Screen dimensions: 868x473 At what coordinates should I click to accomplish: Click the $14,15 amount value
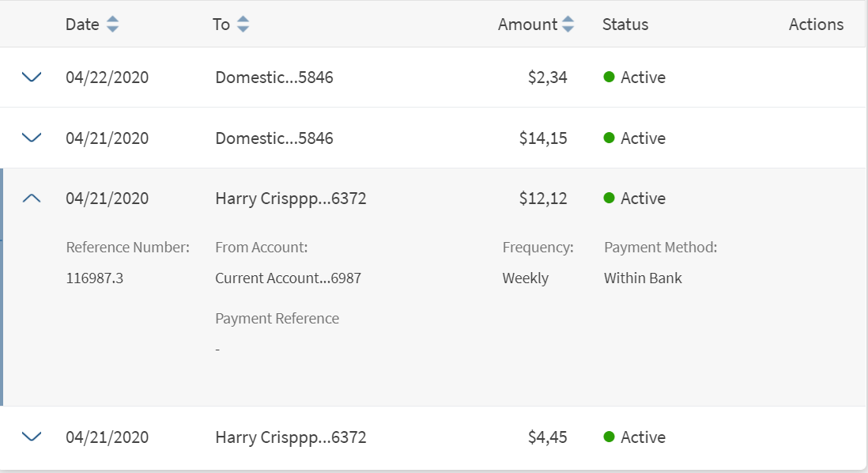coord(543,138)
